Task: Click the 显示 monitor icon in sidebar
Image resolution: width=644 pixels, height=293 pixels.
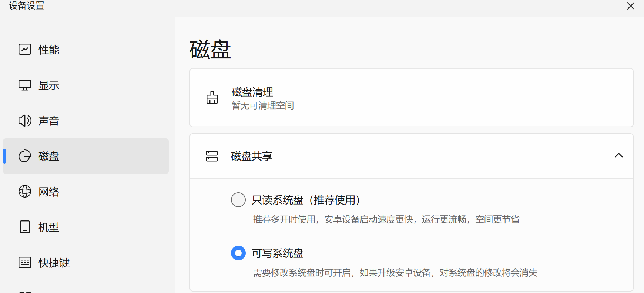Action: pyautogui.click(x=24, y=85)
